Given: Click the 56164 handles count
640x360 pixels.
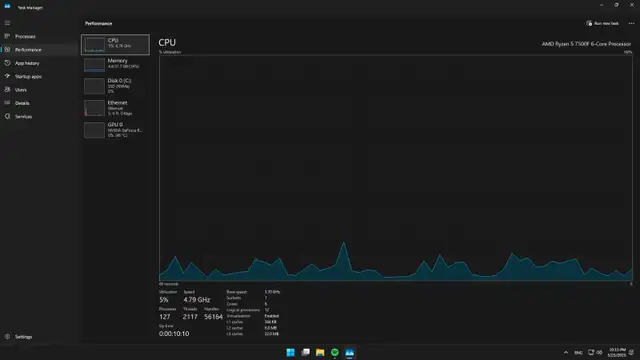Looking at the screenshot, I should click(213, 317).
